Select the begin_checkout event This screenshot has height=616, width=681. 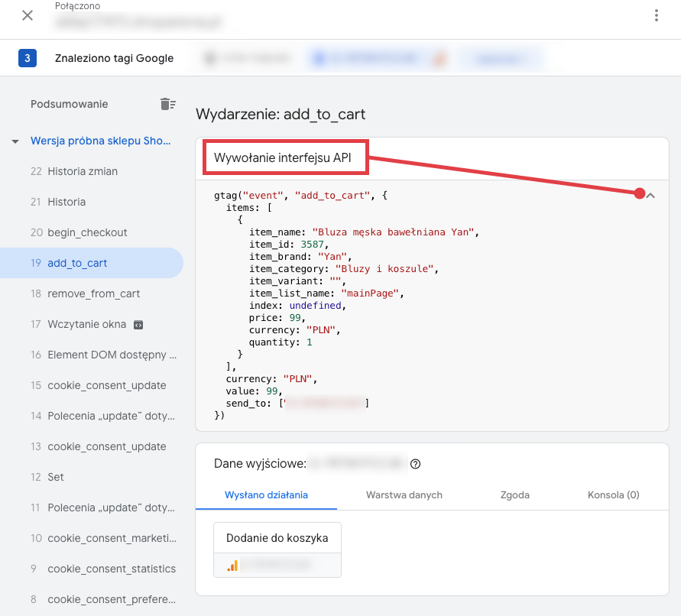pyautogui.click(x=87, y=232)
